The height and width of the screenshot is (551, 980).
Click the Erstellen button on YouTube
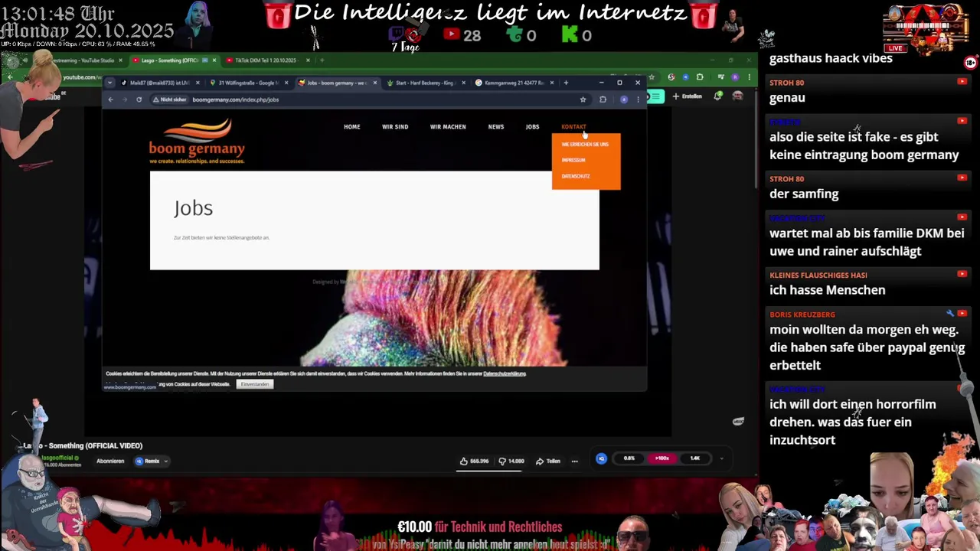tap(688, 96)
